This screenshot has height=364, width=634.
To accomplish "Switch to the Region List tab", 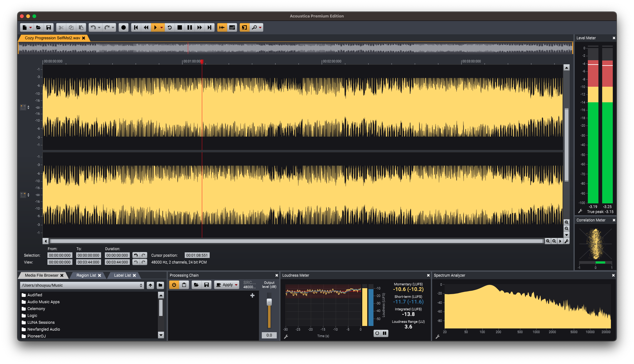I will (x=86, y=275).
